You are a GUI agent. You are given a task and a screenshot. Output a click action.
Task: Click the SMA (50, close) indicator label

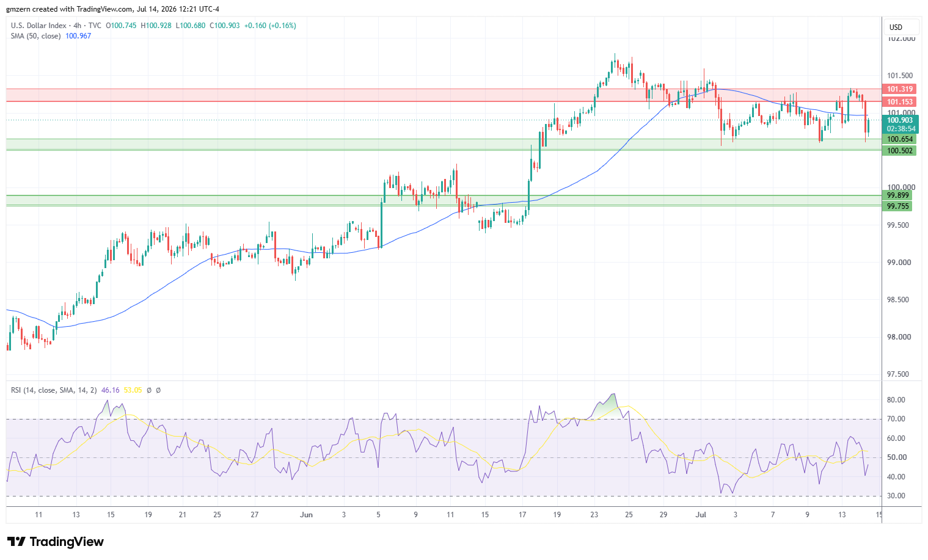coord(35,36)
